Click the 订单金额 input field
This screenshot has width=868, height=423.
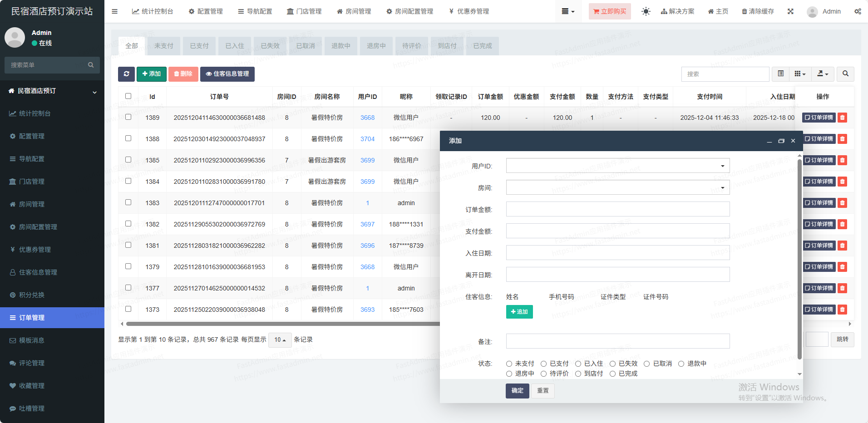click(617, 209)
